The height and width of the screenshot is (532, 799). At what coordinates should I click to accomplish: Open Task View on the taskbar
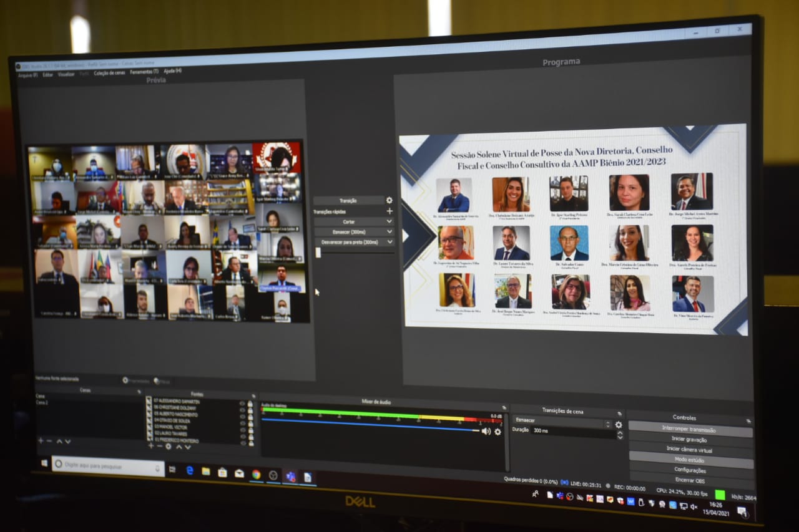(172, 469)
